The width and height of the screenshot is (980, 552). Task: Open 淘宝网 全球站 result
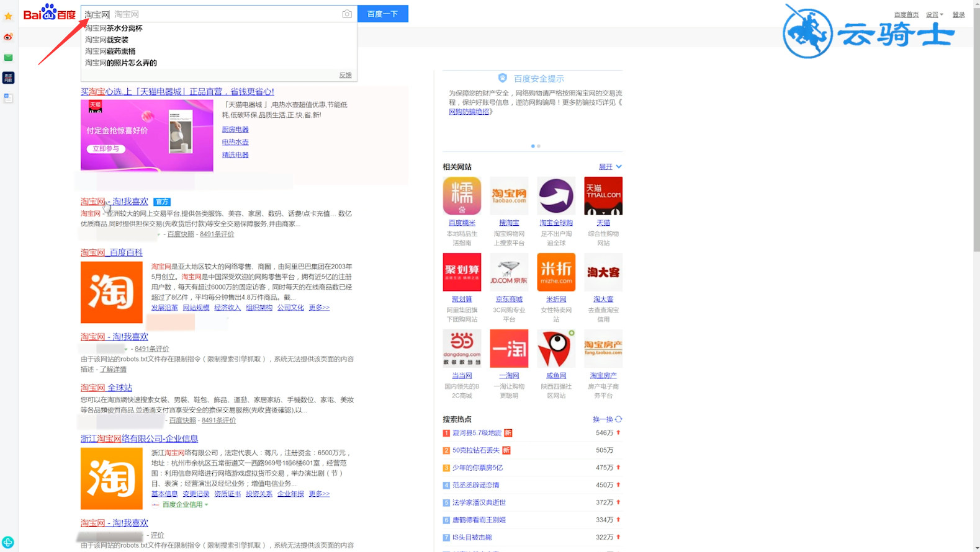click(106, 388)
